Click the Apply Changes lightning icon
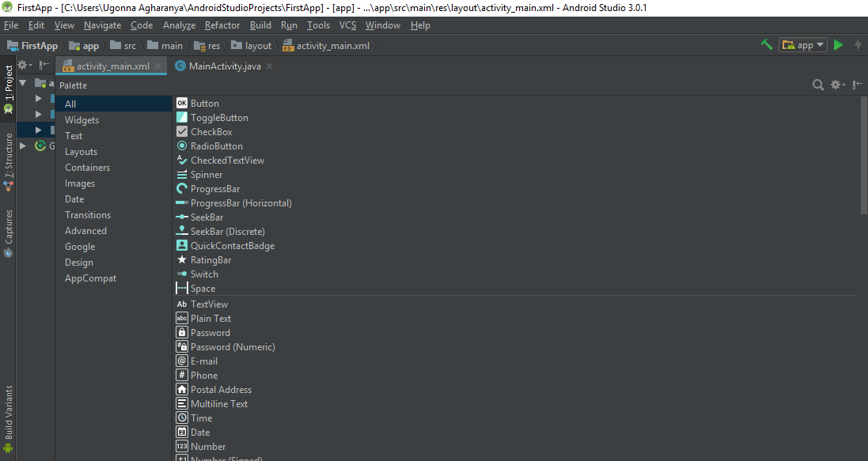 point(858,45)
